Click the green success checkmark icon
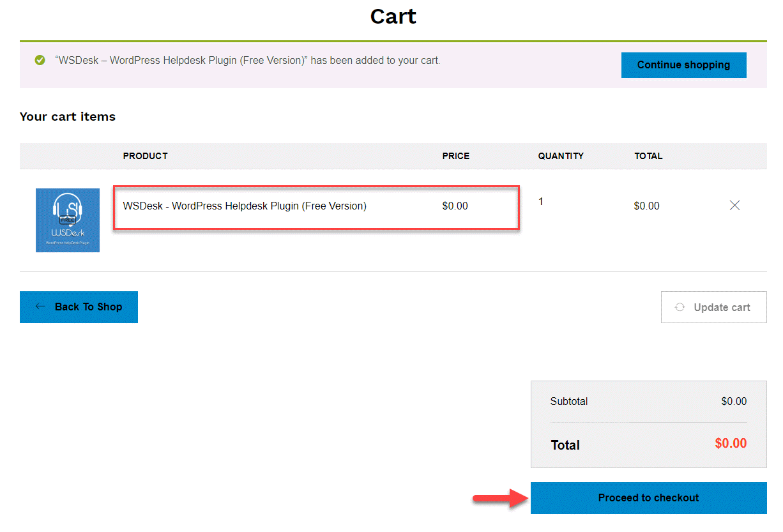The height and width of the screenshot is (532, 783). [x=40, y=61]
